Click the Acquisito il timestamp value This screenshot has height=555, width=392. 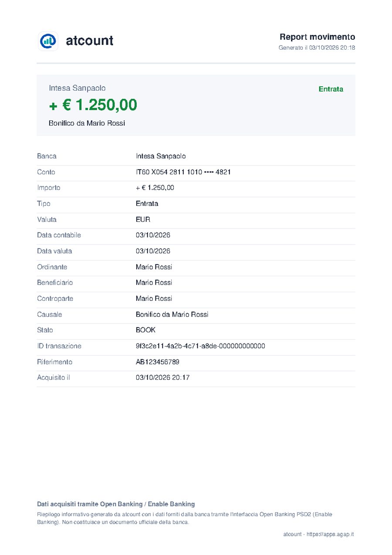tap(162, 378)
